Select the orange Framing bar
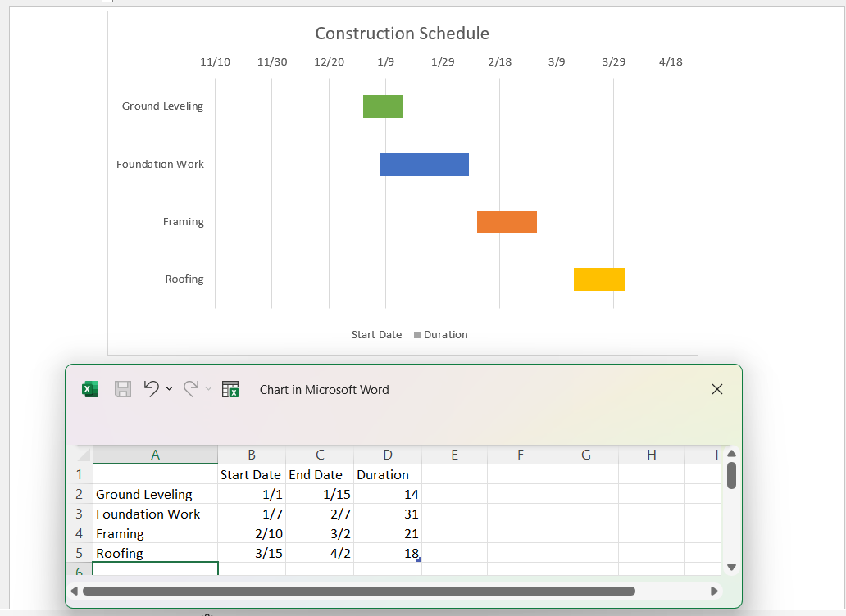Screen dimensions: 846x616 [507, 222]
